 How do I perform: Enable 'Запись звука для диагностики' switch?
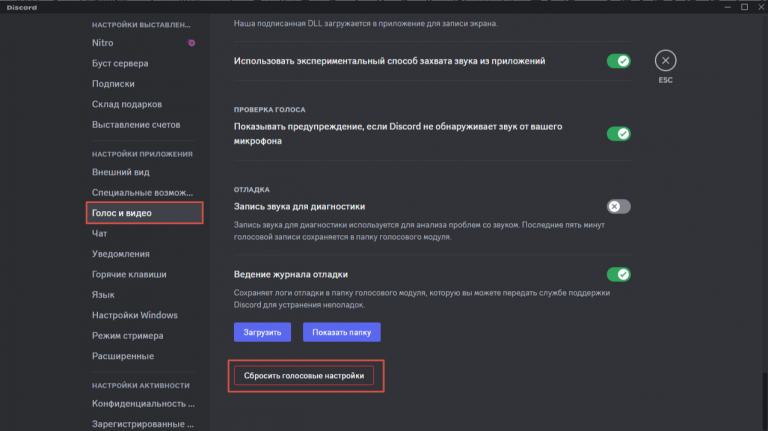coord(618,206)
